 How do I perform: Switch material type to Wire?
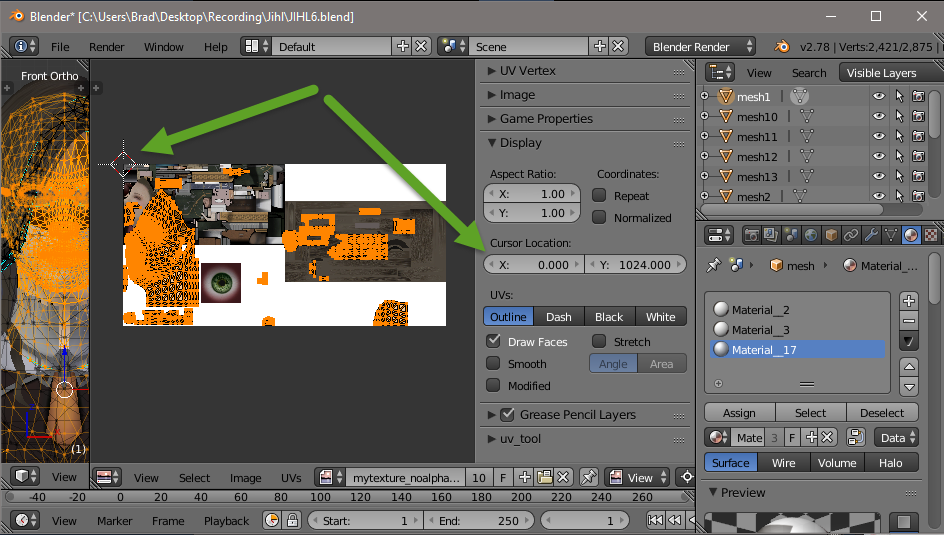pos(783,463)
